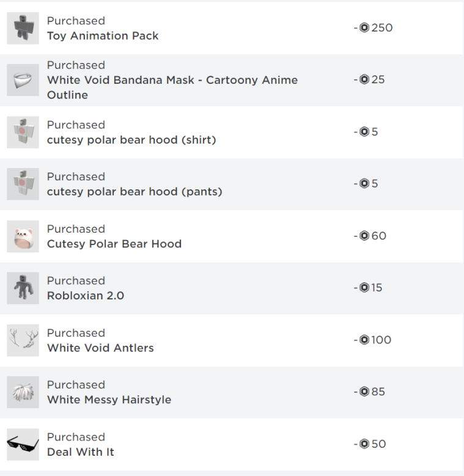
Task: Open the Cutesy Polar Bear Hood image
Action: [23, 236]
